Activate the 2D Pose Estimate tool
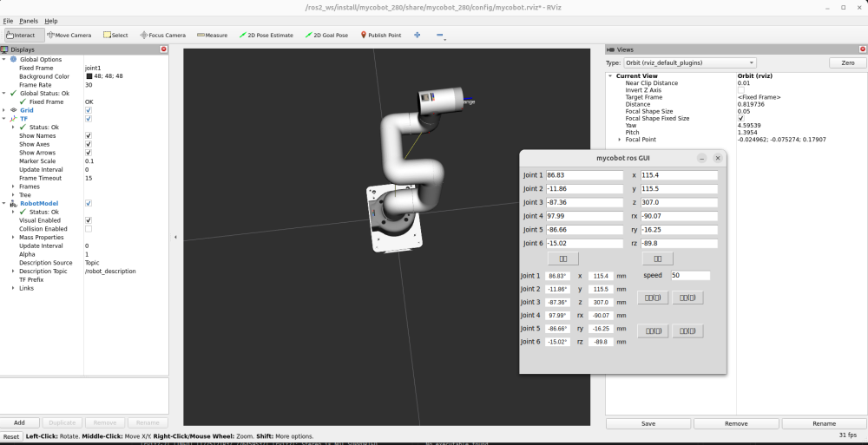Viewport: 868px width, 445px height. (x=266, y=35)
